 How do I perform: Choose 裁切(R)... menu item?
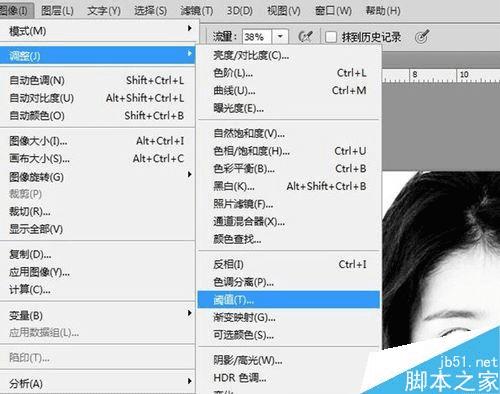click(97, 211)
